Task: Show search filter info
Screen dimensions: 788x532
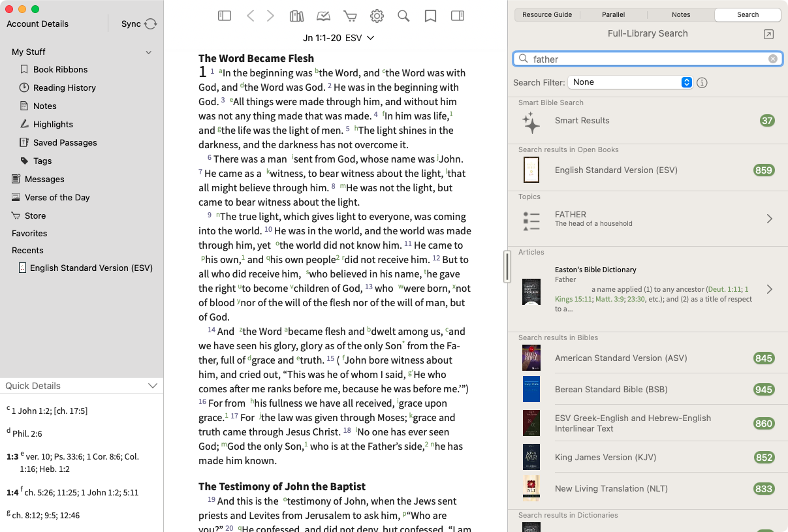Action: click(702, 82)
